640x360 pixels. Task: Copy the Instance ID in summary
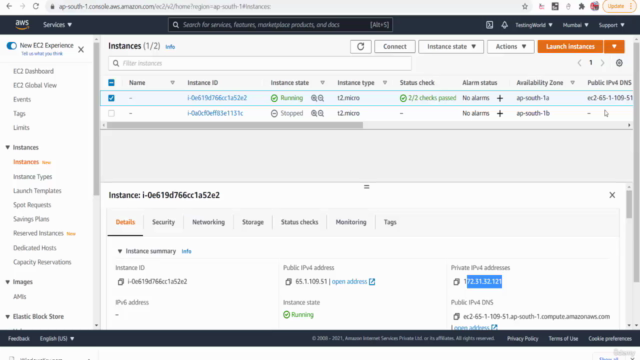click(120, 282)
